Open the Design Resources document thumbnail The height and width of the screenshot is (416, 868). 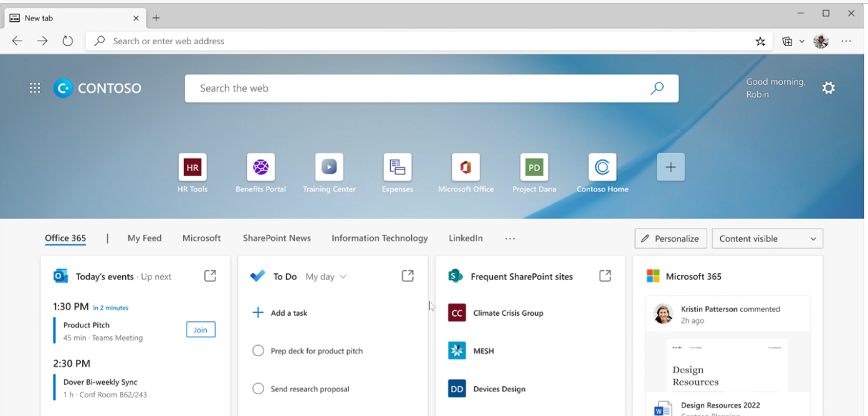pos(727,364)
